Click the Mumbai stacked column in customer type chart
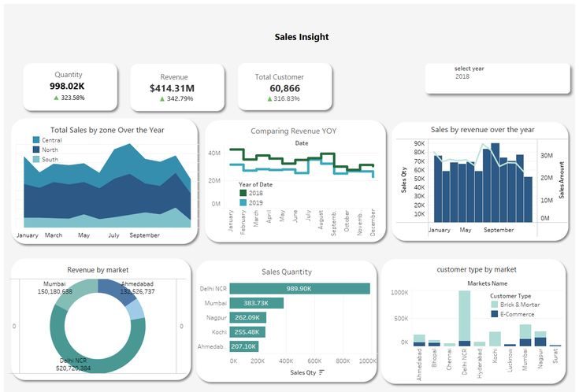The image size is (579, 392). [x=525, y=335]
